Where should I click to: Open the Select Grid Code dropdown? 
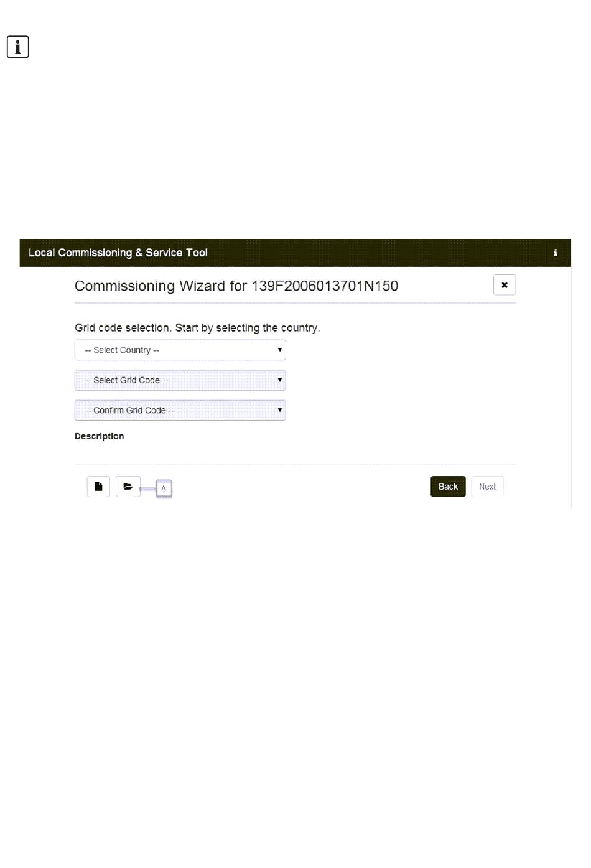coord(180,380)
